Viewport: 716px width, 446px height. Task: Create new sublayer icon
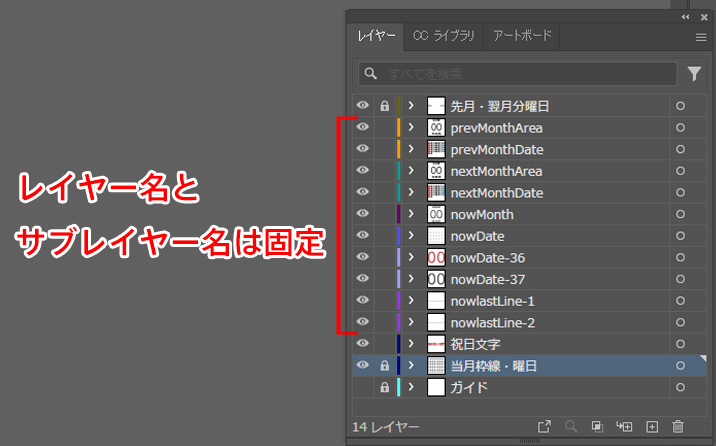(x=624, y=426)
